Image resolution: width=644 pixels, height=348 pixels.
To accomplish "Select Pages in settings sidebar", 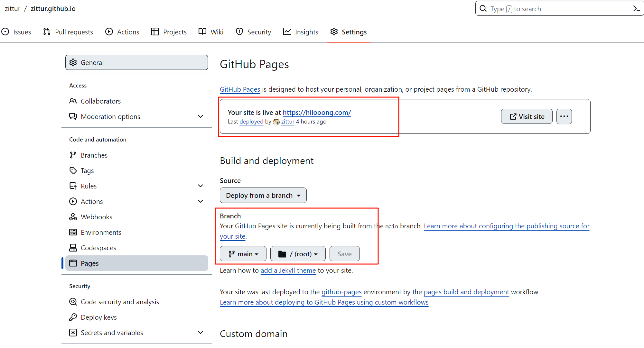I will pos(137,263).
